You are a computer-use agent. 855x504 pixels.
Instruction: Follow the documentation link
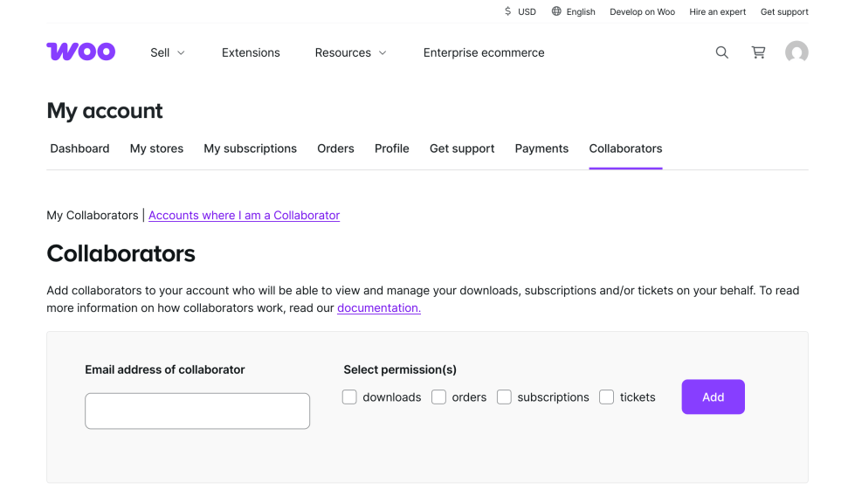379,307
